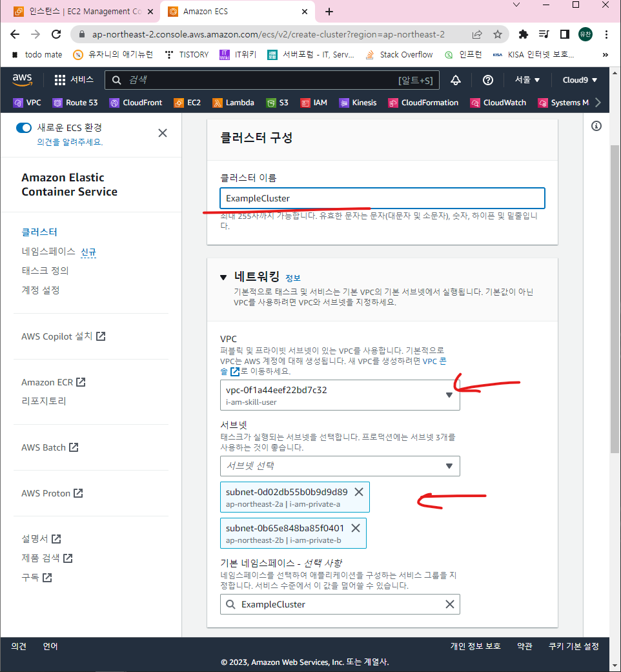Switch to the Amazon ECS browser tab
Screen dimensions: 621x672
[x=237, y=12]
